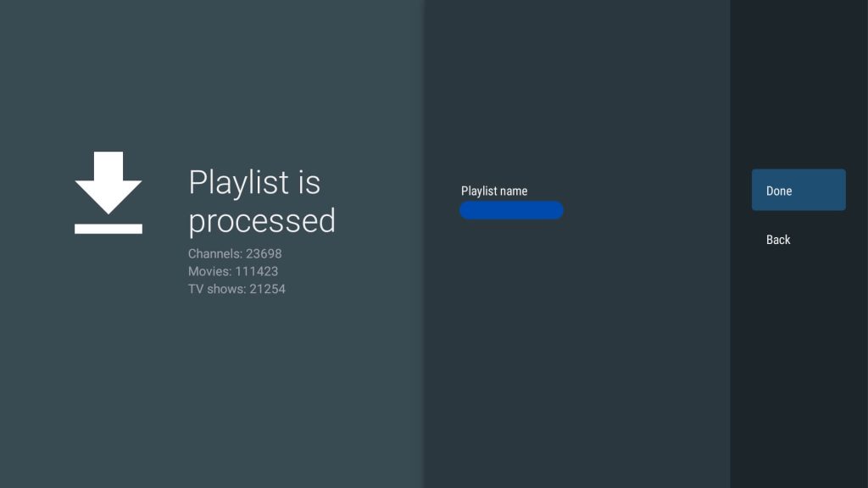Go back using the Back button

778,240
